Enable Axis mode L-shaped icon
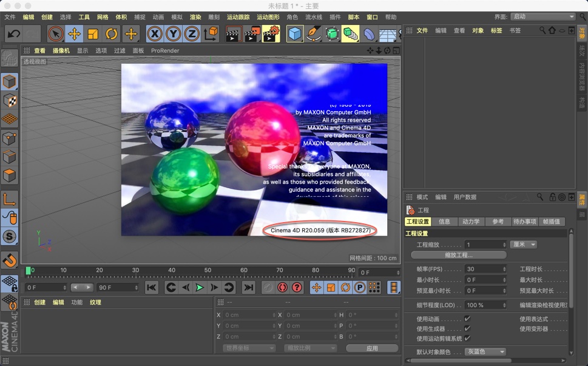The image size is (588, 366). coord(9,199)
